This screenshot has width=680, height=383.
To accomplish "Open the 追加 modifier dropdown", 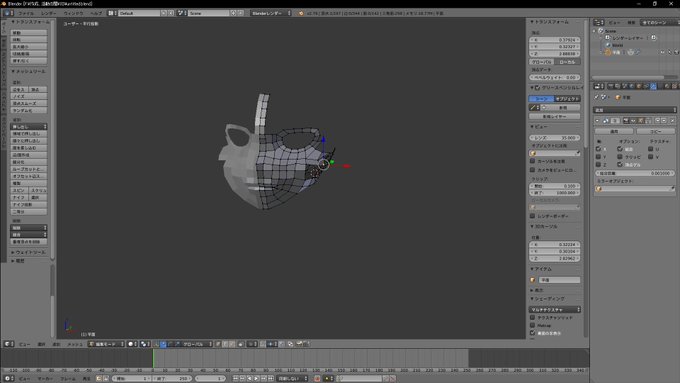I will (x=635, y=110).
